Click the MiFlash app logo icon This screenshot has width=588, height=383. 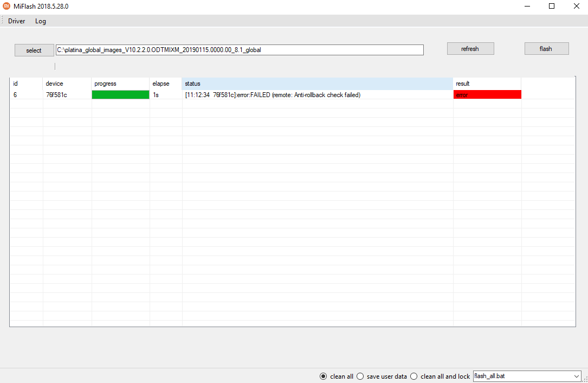[7, 6]
